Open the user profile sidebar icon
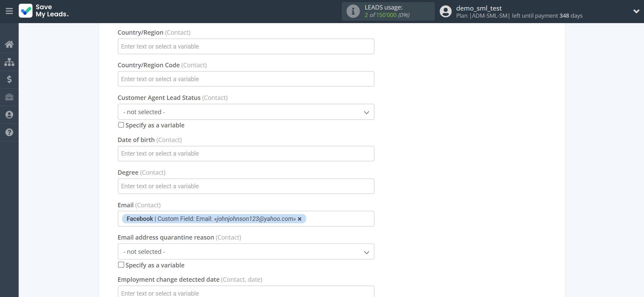 coord(9,115)
